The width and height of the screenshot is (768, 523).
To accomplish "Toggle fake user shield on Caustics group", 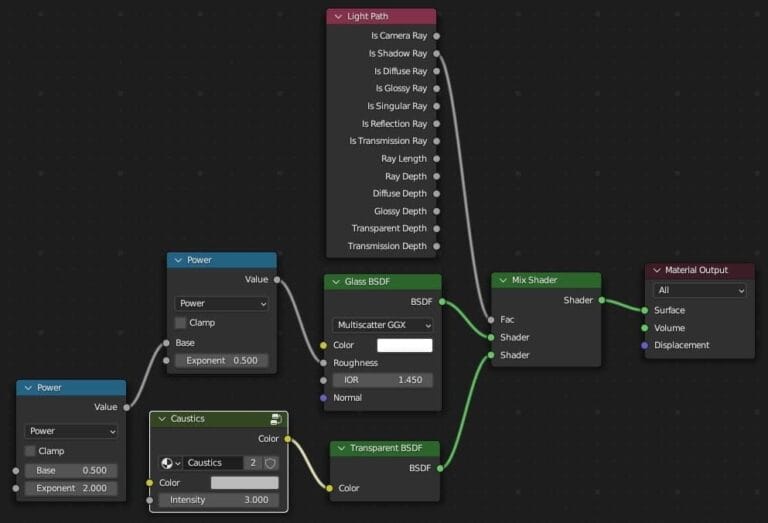I will 270,463.
